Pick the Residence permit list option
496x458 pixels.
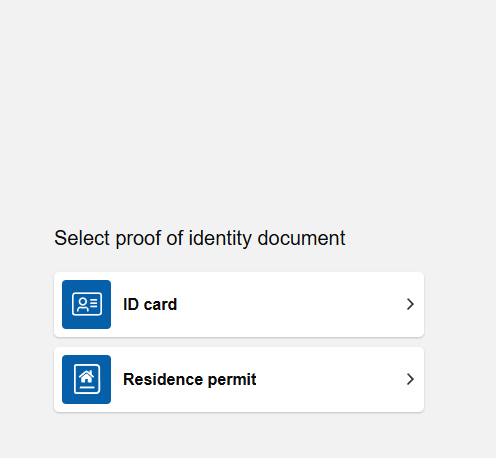click(239, 379)
